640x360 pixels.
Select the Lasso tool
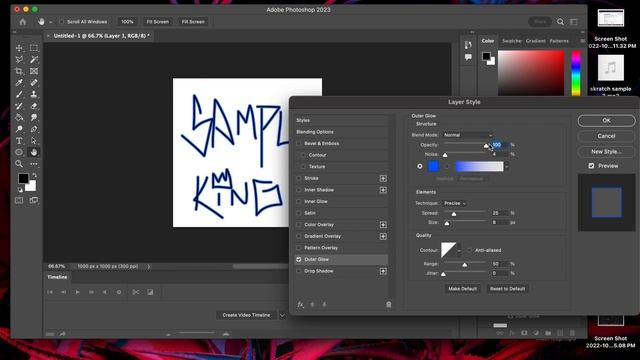tap(19, 60)
